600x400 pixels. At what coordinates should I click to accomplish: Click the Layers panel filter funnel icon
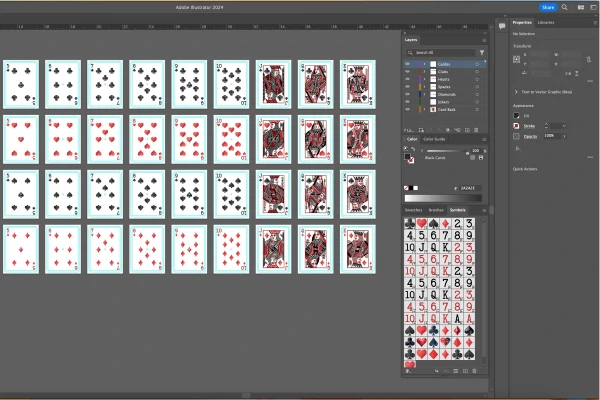click(482, 53)
